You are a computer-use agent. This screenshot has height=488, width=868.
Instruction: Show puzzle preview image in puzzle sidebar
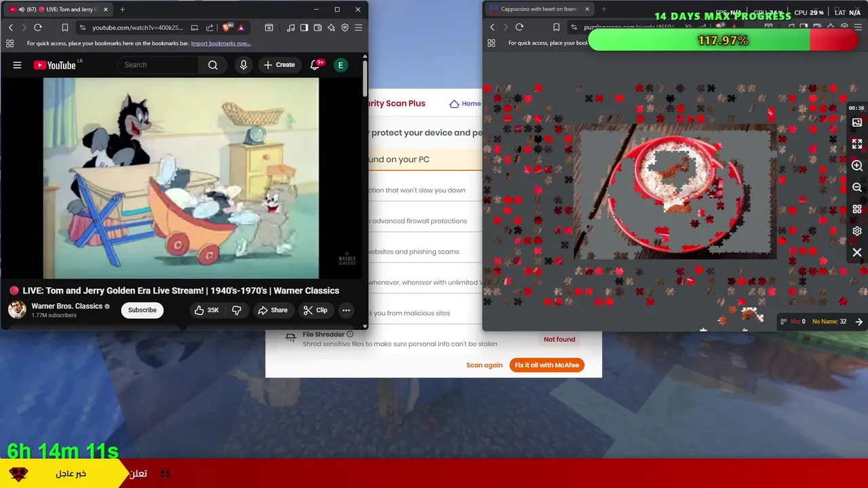pyautogui.click(x=857, y=123)
